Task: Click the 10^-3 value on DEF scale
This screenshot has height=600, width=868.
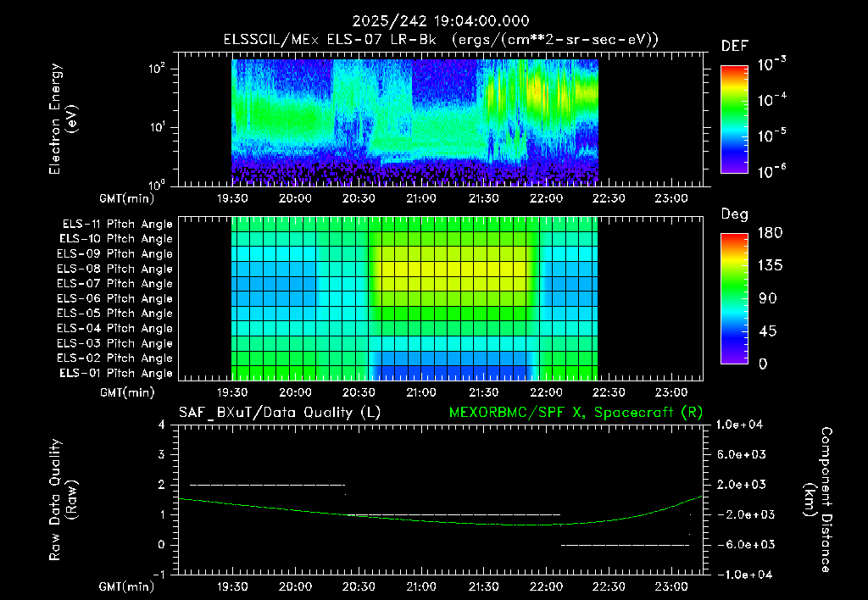Action: (771, 64)
